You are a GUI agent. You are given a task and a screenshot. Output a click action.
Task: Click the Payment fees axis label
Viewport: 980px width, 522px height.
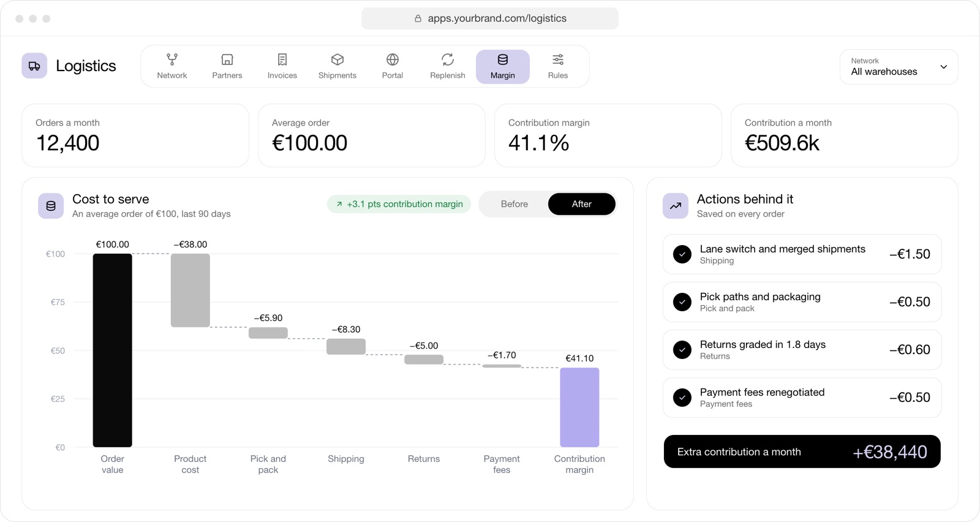tap(502, 464)
